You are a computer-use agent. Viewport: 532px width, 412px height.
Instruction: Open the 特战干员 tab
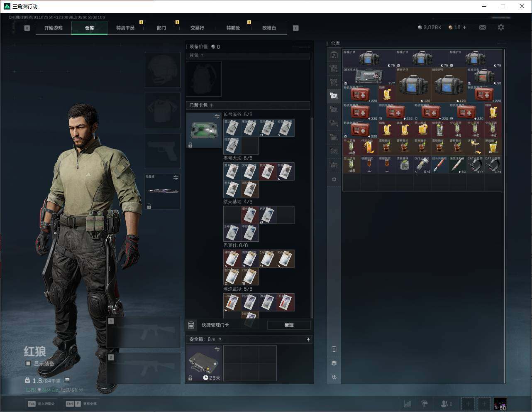coord(125,28)
